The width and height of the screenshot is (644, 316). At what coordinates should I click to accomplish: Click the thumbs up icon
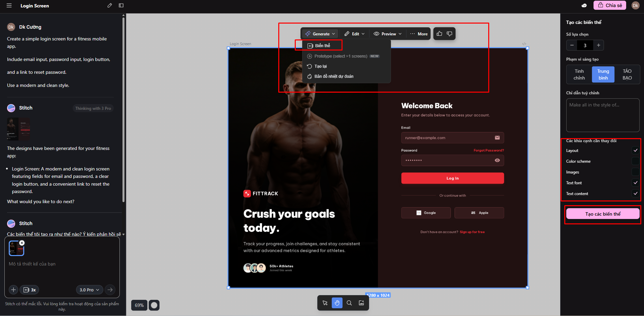tap(439, 34)
